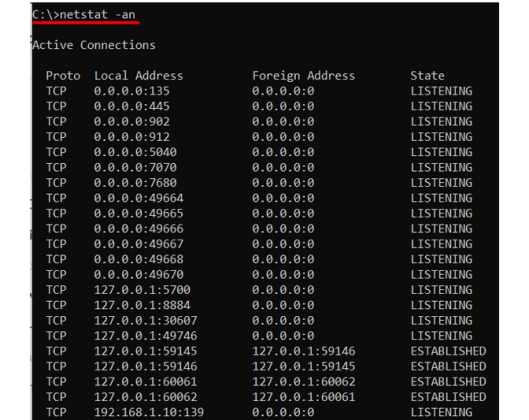Viewport: 529px width, 420px height.
Task: Click the State column header
Action: (427, 76)
